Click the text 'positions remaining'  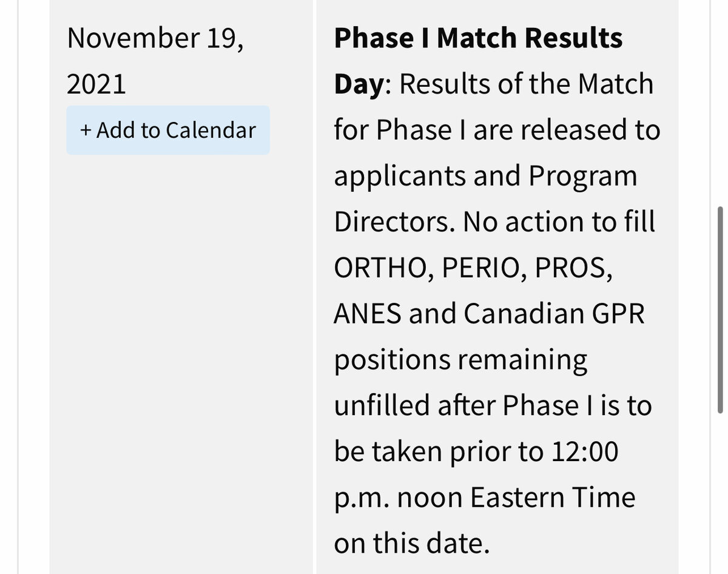pyautogui.click(x=461, y=360)
